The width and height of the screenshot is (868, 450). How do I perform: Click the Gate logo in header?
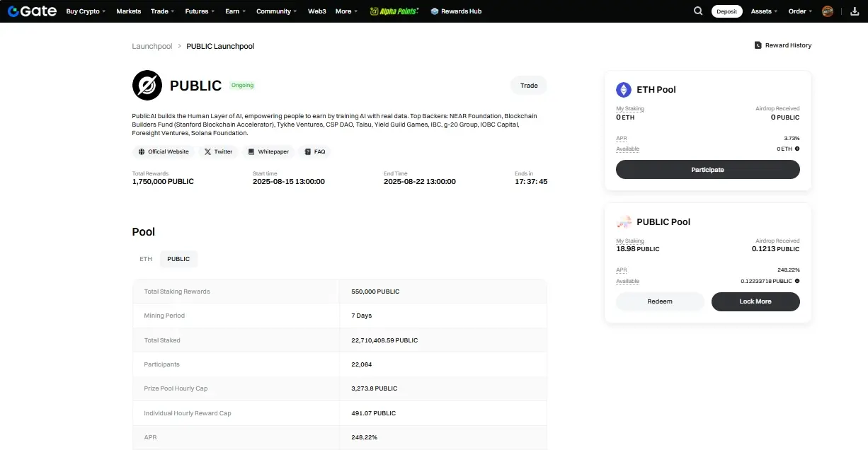32,11
